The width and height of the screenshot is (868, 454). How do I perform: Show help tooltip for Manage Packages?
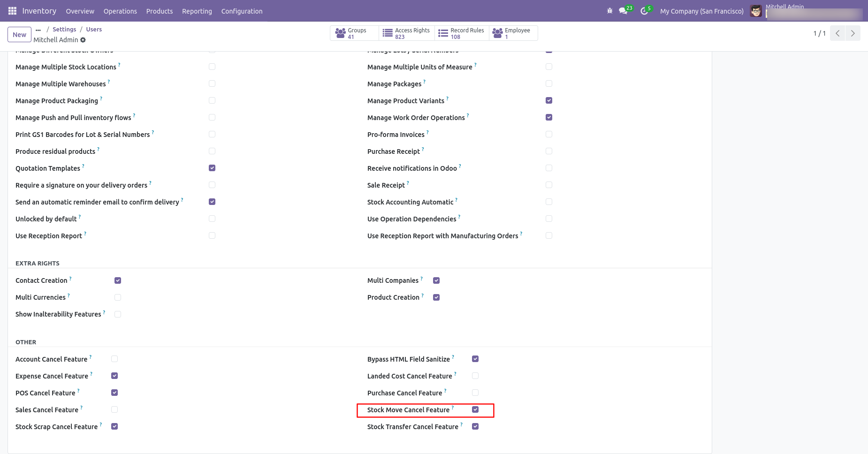pyautogui.click(x=425, y=82)
